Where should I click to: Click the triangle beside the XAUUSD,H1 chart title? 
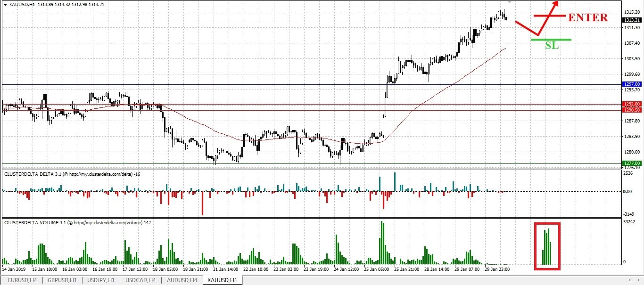5,4
